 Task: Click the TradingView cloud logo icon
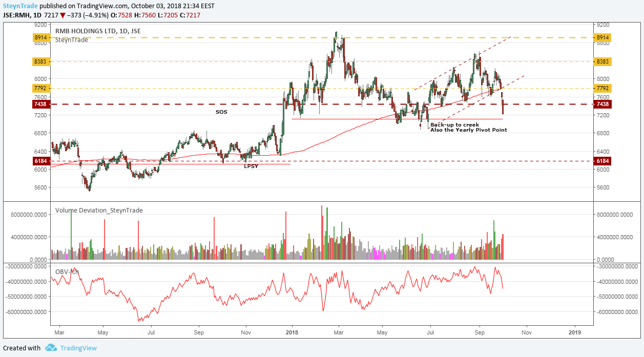[x=51, y=348]
